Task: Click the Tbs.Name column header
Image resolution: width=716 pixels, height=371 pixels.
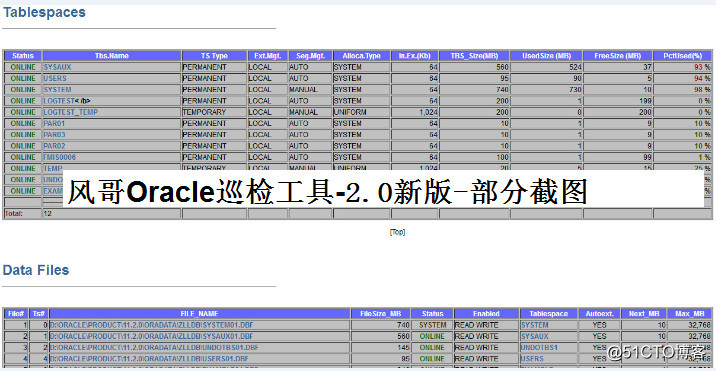Action: (112, 56)
